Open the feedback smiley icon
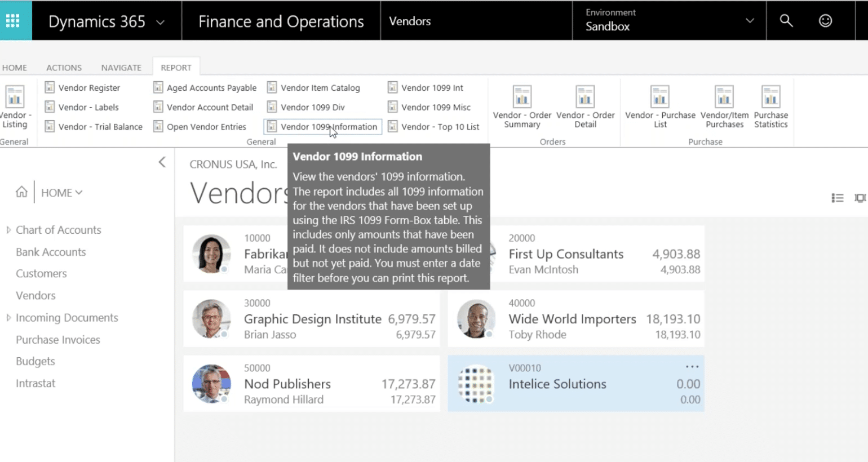868x462 pixels. pos(825,21)
